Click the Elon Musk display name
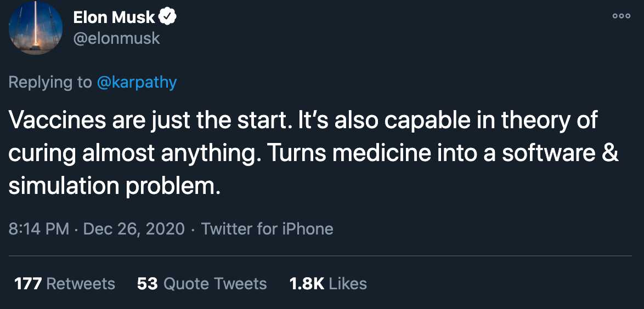The height and width of the screenshot is (309, 644). click(115, 18)
